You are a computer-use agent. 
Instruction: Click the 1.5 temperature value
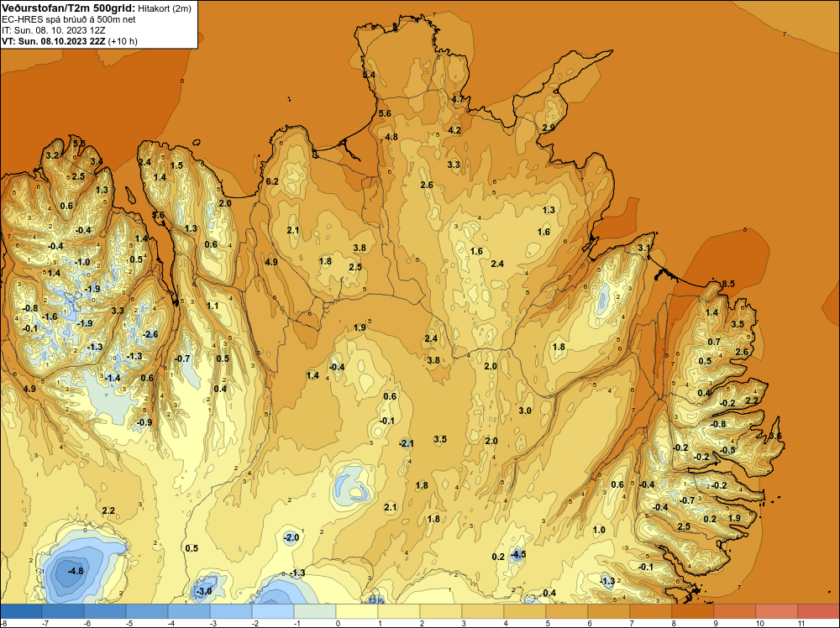point(176,165)
